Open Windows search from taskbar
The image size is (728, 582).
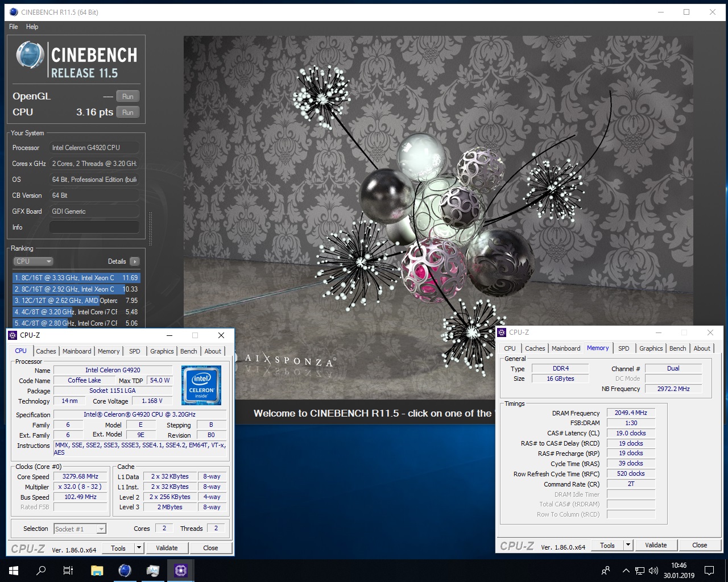[x=41, y=571]
